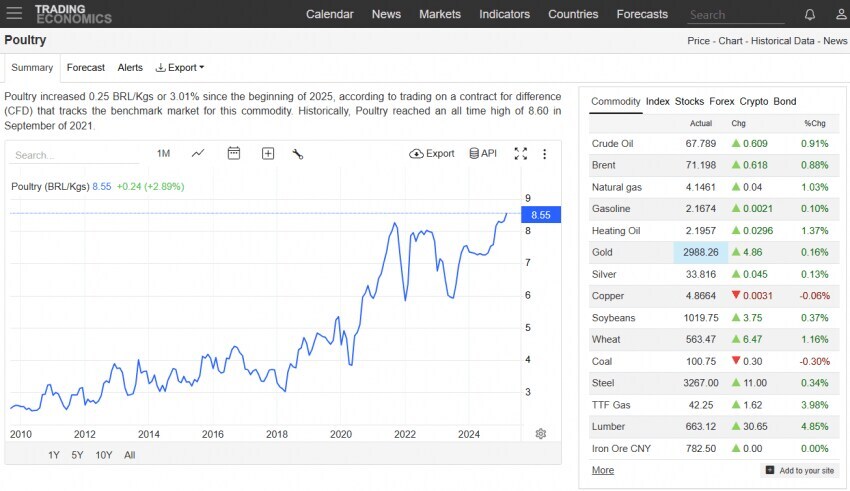This screenshot has height=491, width=850.
Task: Open chart settings gear icon
Action: (541, 433)
